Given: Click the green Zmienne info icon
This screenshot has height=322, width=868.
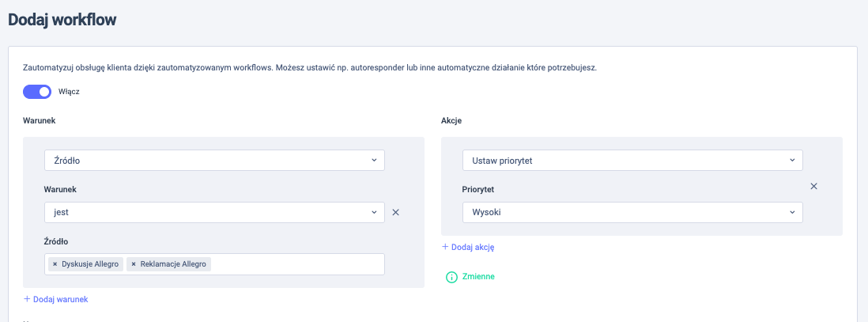Looking at the screenshot, I should click(451, 277).
